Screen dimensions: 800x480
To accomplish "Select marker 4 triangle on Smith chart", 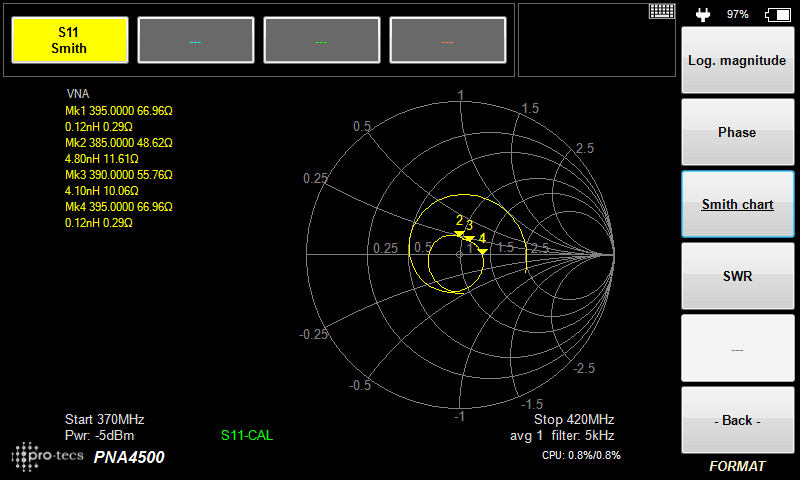I will pyautogui.click(x=482, y=251).
